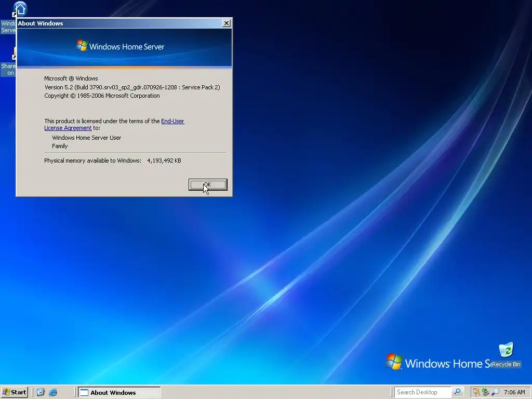The height and width of the screenshot is (399, 532).
Task: Close the About Windows dialog with the X
Action: [227, 23]
